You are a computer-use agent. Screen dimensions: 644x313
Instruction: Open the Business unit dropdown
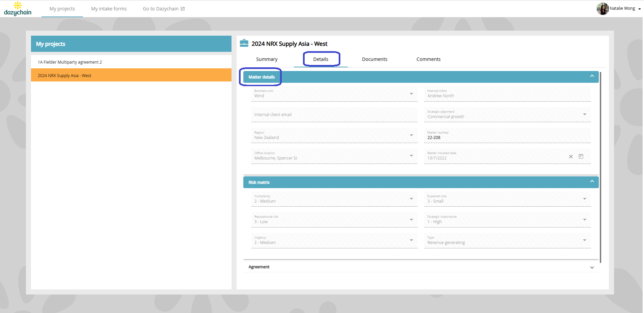coord(334,94)
